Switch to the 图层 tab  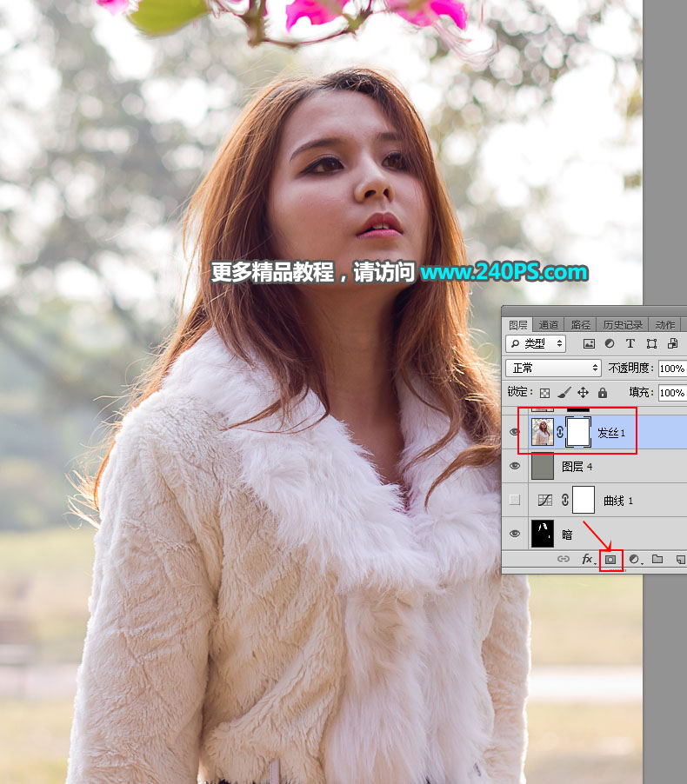(x=518, y=325)
